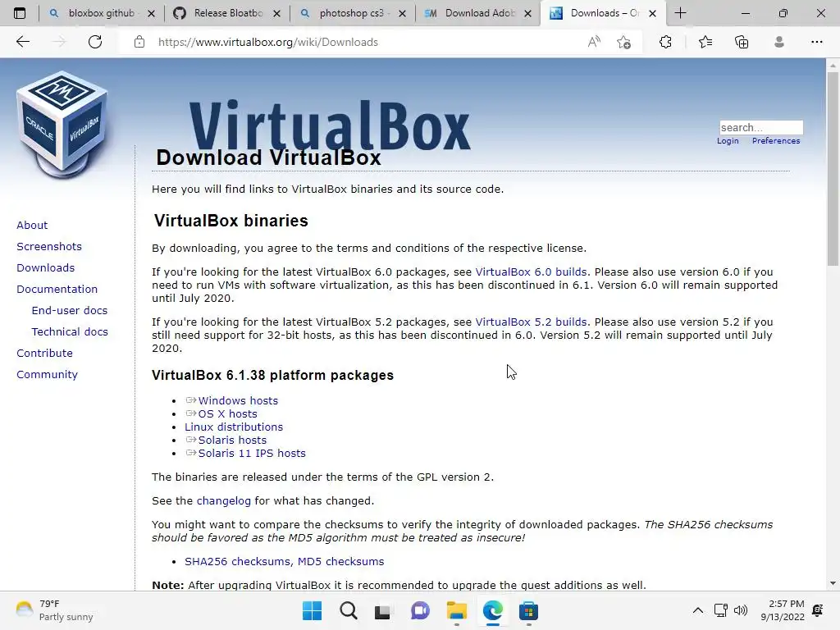Open the Documentation sidebar link
Screen dimensions: 840x630
(57, 290)
